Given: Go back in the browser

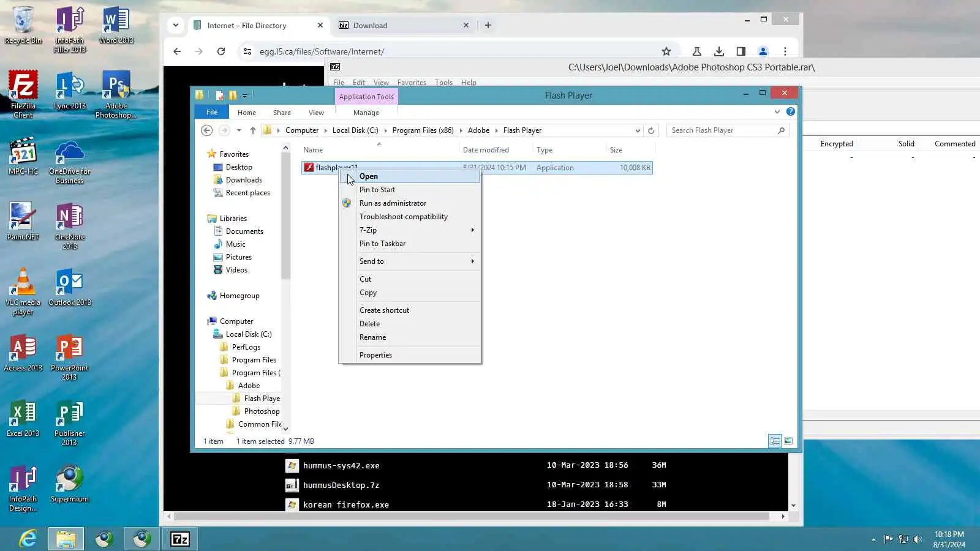Looking at the screenshot, I should coord(177,51).
